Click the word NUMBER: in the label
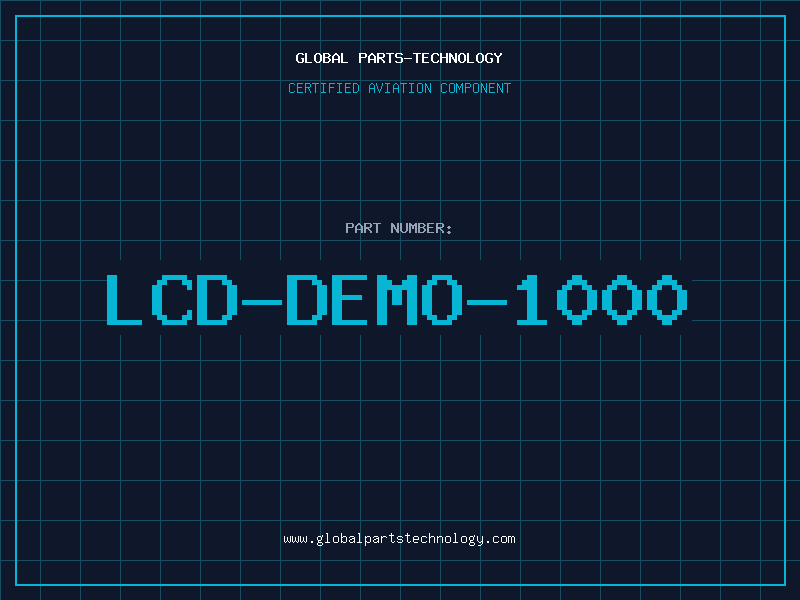 (420, 228)
